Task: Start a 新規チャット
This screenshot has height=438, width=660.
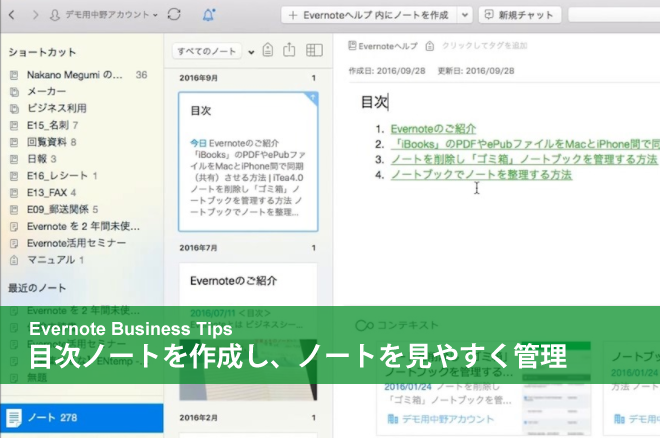Action: 519,15
